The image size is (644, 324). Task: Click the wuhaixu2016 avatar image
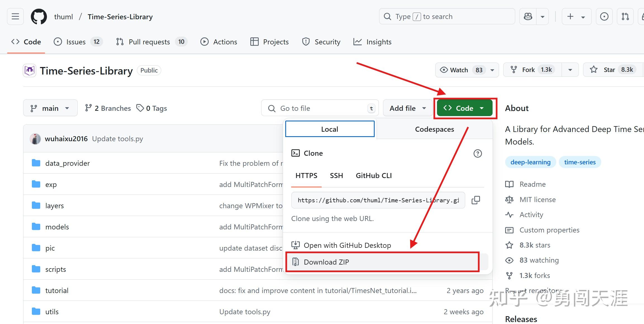coord(35,139)
